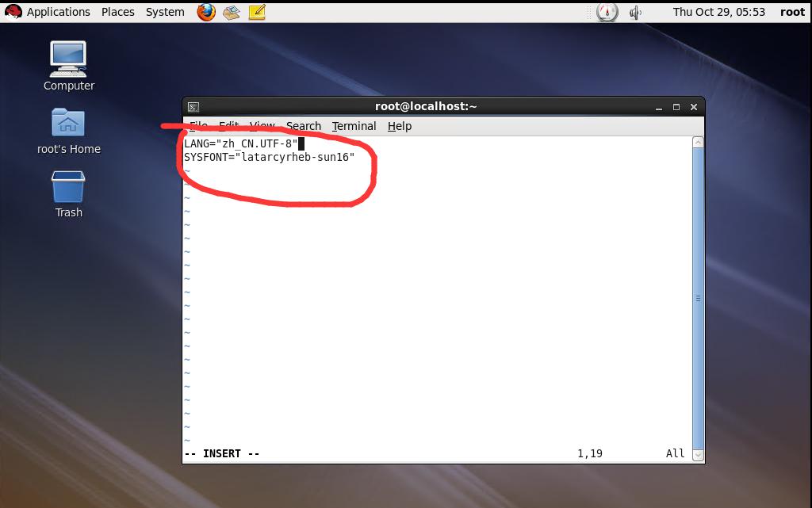Click the volume speaker icon
The width and height of the screenshot is (812, 508).
pyautogui.click(x=635, y=12)
